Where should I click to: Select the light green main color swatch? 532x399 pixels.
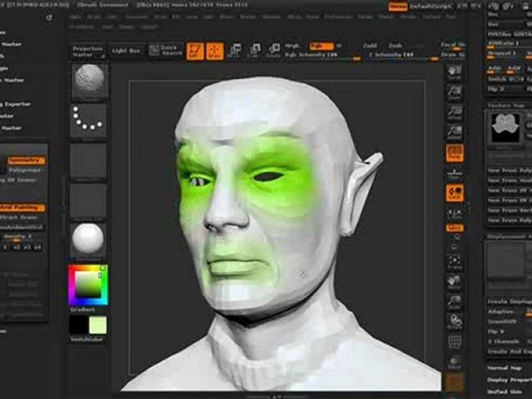(98, 325)
